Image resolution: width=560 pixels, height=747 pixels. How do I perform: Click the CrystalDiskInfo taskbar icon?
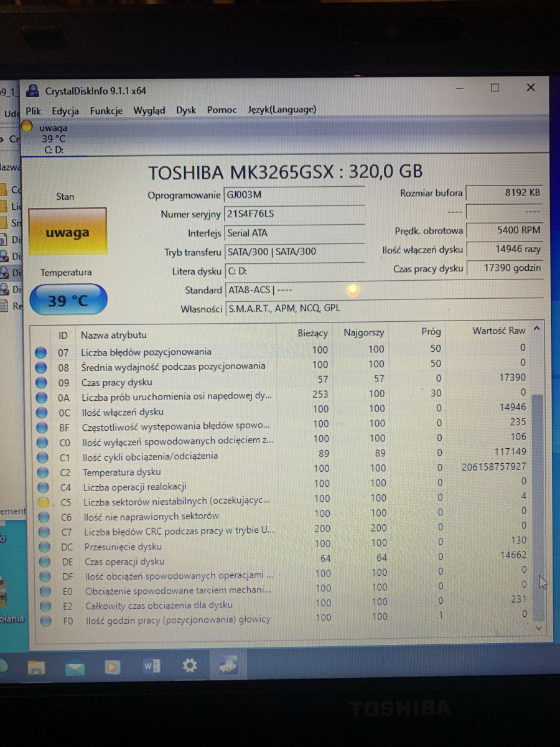tap(228, 665)
